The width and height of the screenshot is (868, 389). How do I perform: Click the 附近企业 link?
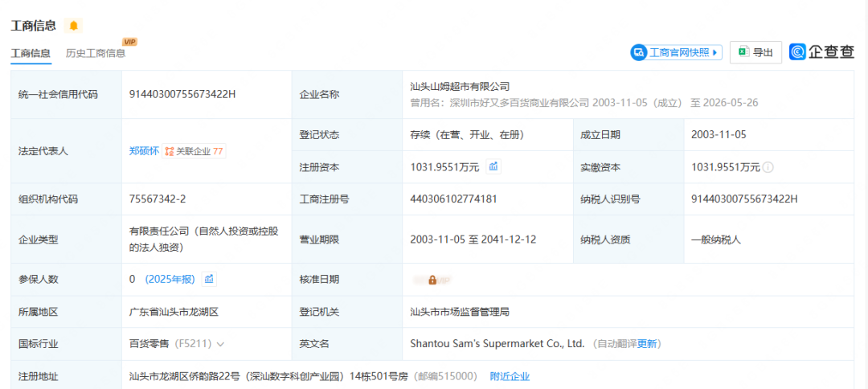point(510,377)
